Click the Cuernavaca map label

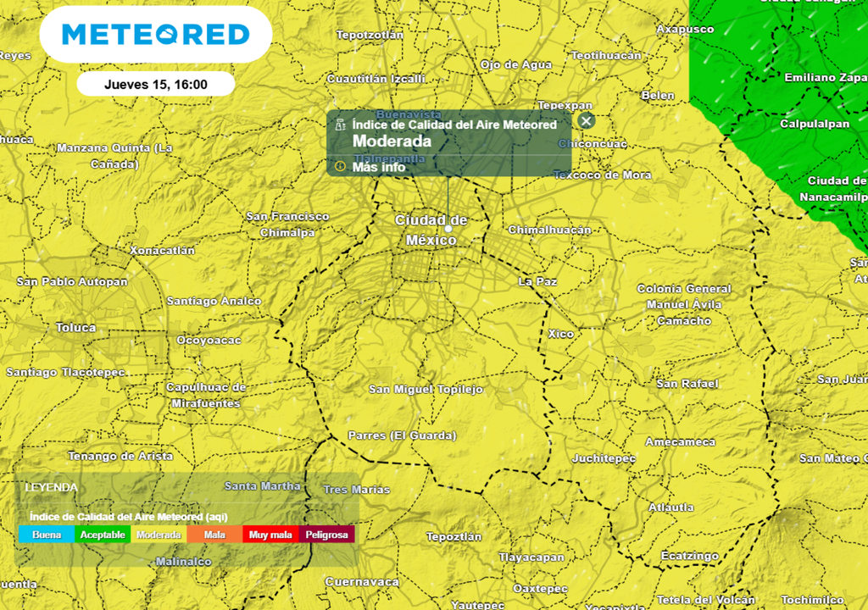[x=362, y=582]
